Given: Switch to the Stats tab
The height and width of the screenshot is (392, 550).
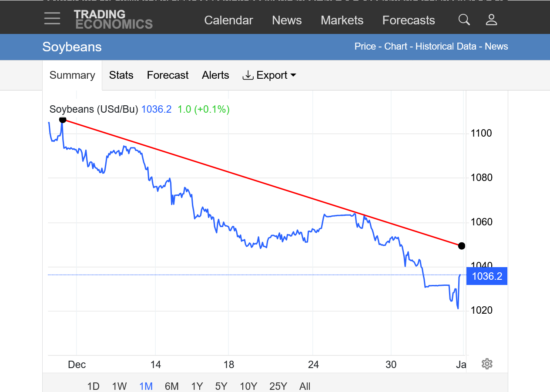Looking at the screenshot, I should (x=121, y=75).
